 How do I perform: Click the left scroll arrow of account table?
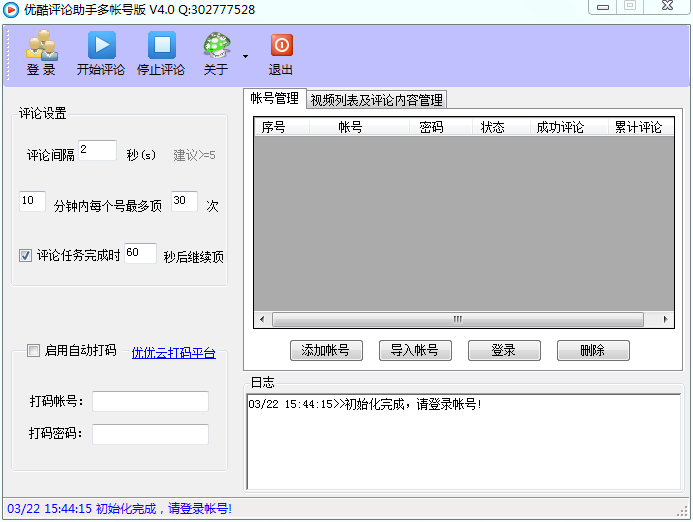click(x=263, y=319)
